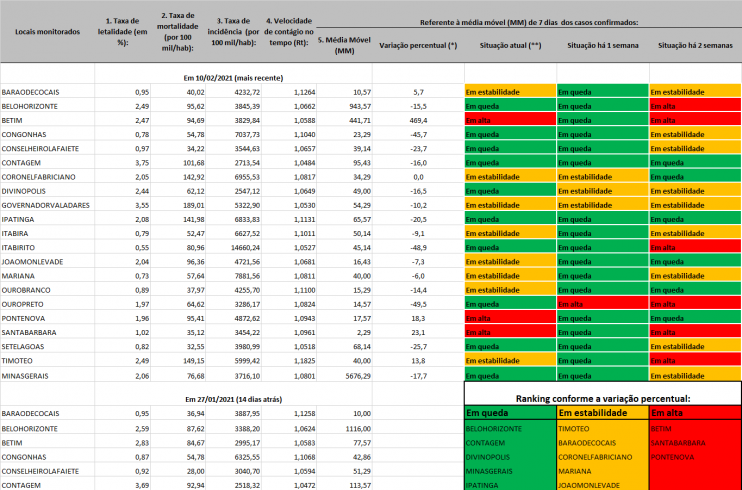Viewport: 742px width, 490px height.
Task: Select the 'Taxa de incidência' header cell
Action: point(233,32)
